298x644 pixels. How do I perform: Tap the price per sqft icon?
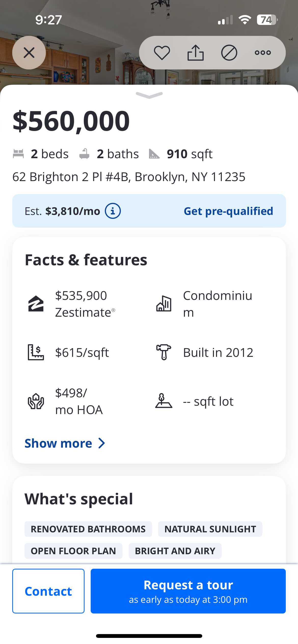[36, 352]
